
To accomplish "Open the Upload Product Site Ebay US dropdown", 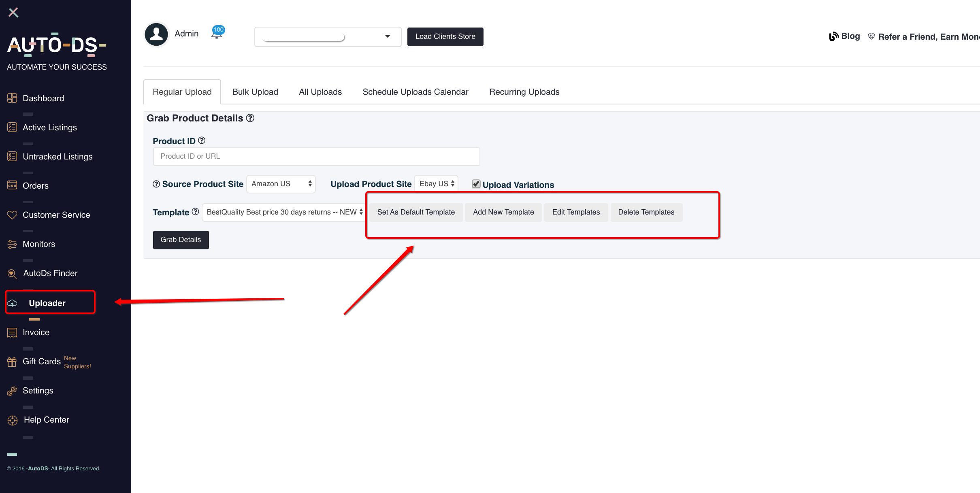I will click(436, 184).
